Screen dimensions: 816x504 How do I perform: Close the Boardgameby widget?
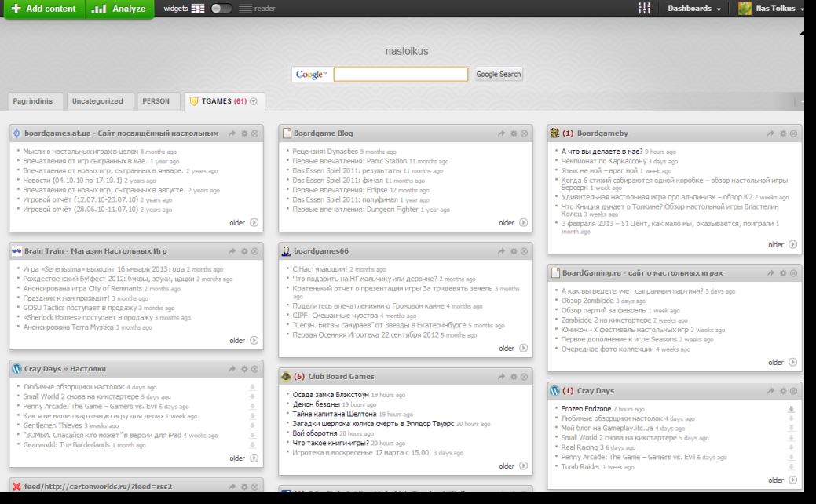(x=794, y=133)
